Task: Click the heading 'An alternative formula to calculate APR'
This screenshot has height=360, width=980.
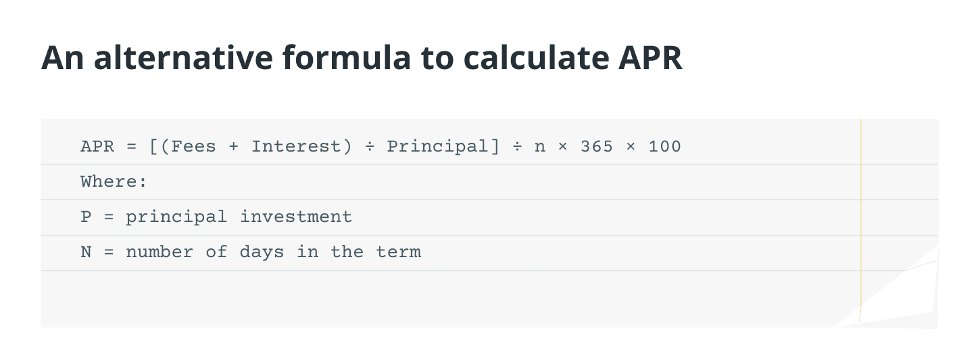Action: pos(362,58)
